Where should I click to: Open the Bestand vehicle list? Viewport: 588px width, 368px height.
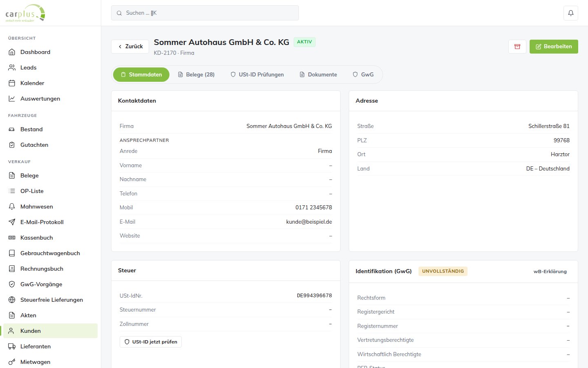pyautogui.click(x=50, y=129)
